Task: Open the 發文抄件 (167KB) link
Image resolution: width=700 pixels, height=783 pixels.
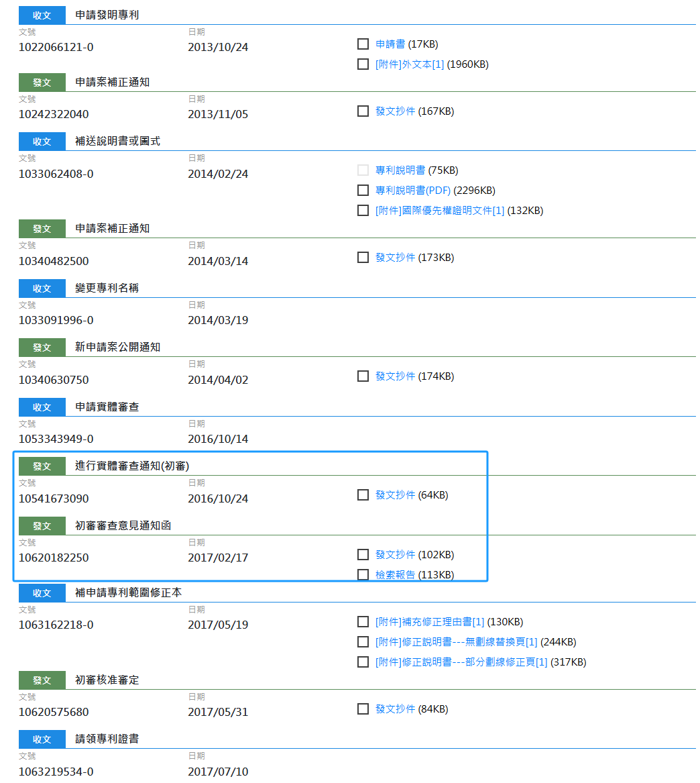Action: coord(394,111)
